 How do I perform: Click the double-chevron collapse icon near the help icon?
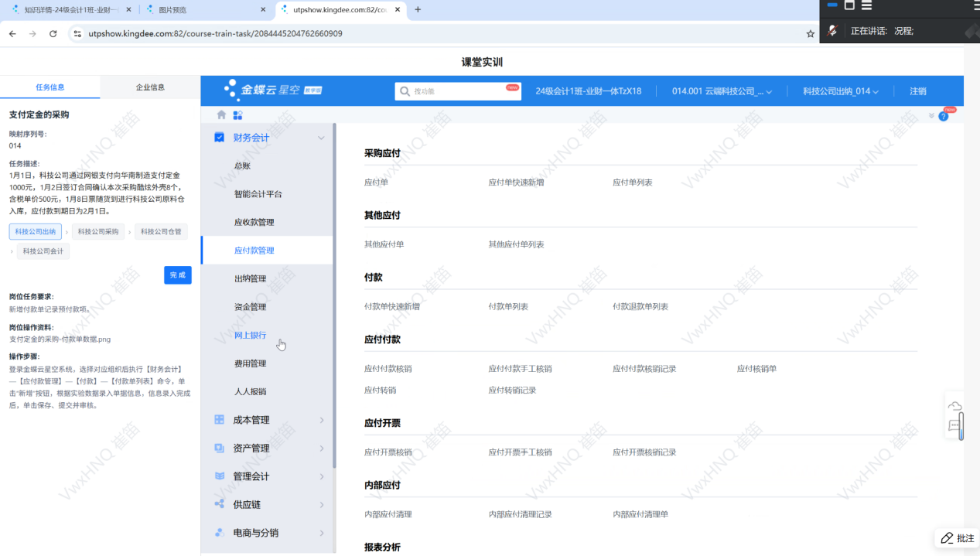click(x=931, y=116)
